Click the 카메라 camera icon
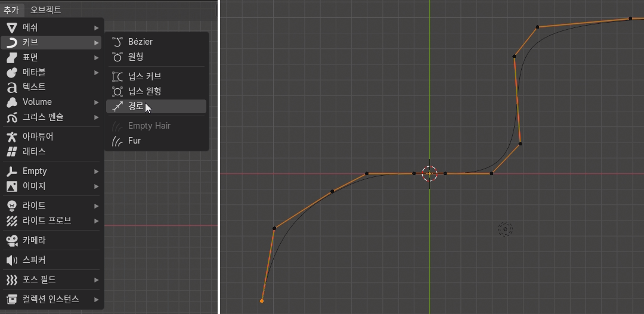Image resolution: width=644 pixels, height=314 pixels. coord(12,241)
